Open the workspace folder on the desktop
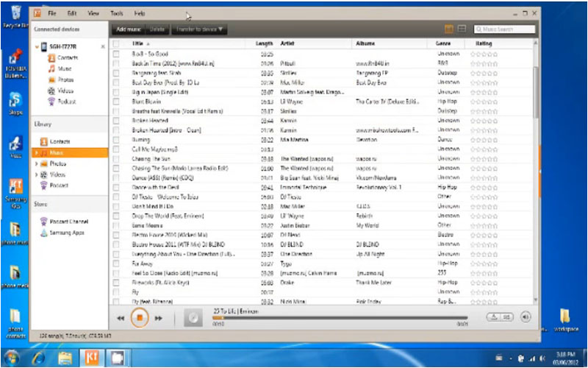This screenshot has width=588, height=368. 565,320
